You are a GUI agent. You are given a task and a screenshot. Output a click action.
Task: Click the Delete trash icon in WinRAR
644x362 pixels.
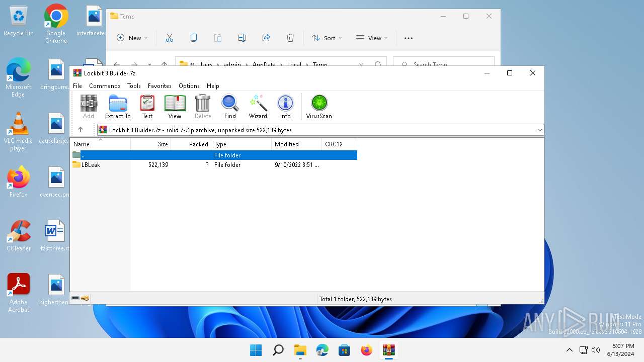coord(203,107)
